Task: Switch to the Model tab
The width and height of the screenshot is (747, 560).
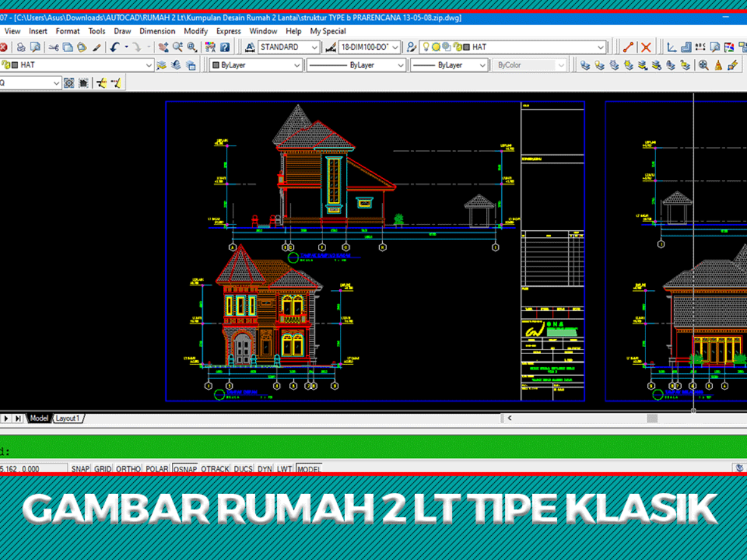Action: pyautogui.click(x=39, y=418)
